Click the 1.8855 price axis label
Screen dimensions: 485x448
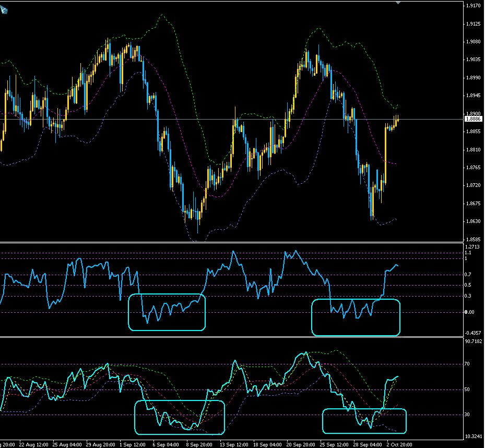(473, 132)
